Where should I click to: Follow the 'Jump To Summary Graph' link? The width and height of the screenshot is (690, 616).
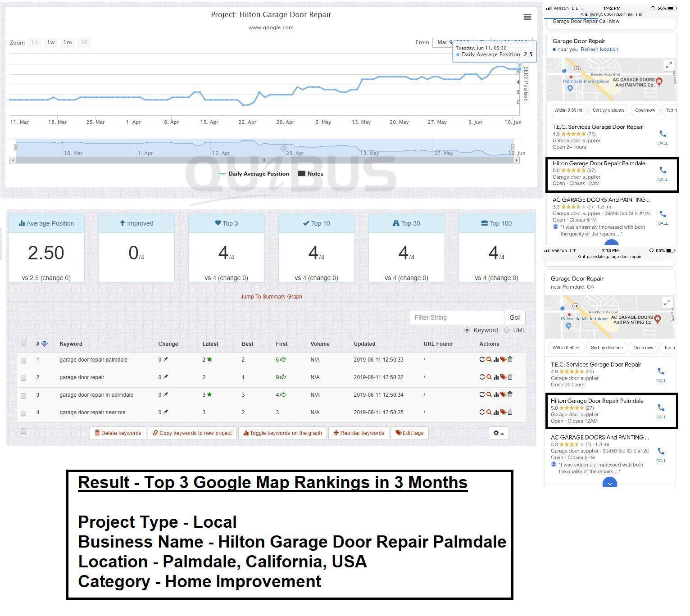[271, 297]
